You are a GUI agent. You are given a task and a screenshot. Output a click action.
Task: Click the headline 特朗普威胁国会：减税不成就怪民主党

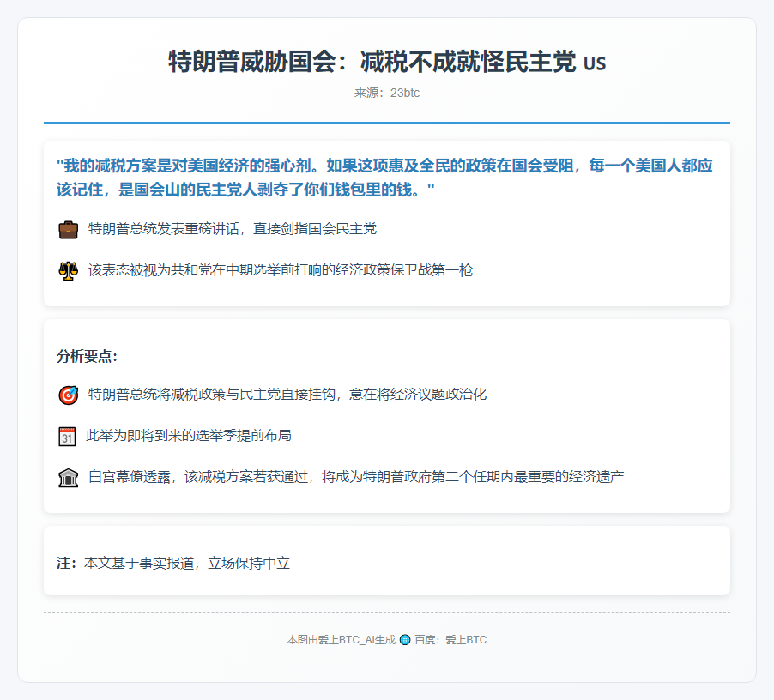(x=372, y=62)
